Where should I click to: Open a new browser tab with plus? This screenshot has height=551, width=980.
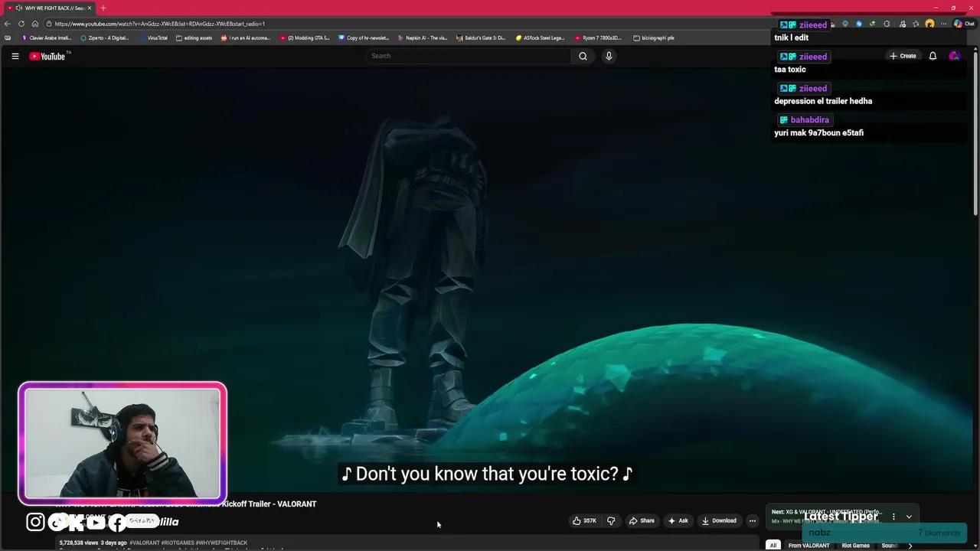[103, 8]
